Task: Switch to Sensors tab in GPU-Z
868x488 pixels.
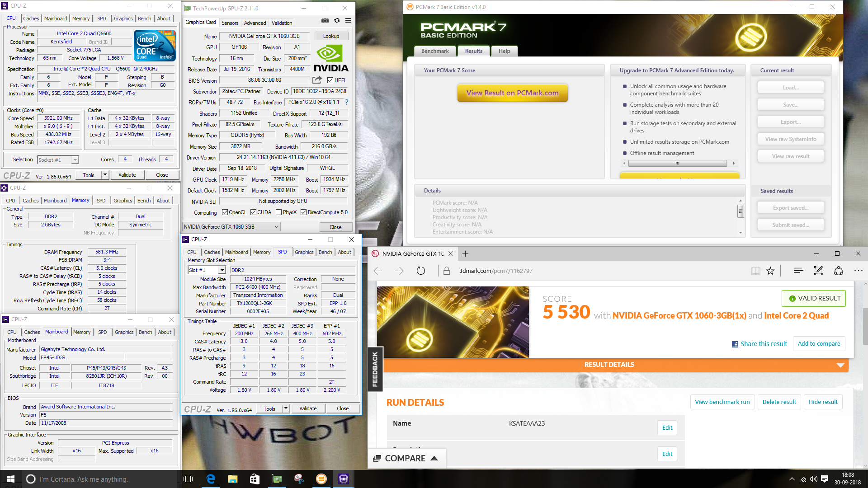Action: [x=230, y=23]
